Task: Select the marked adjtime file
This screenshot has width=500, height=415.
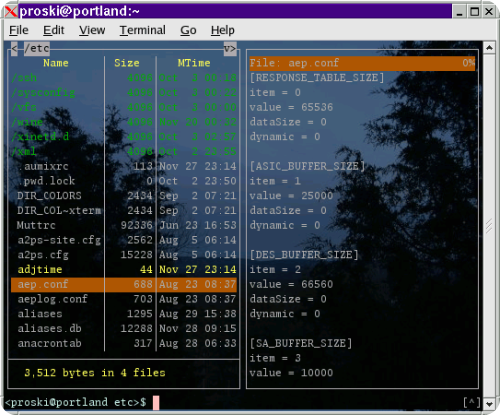Action: tap(124, 269)
